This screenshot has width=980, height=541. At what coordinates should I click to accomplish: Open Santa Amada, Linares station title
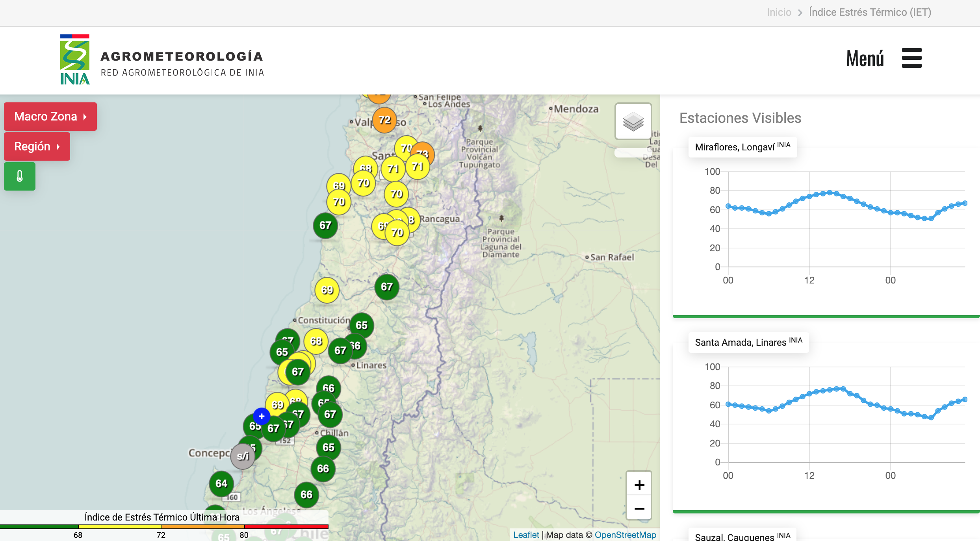click(x=748, y=342)
